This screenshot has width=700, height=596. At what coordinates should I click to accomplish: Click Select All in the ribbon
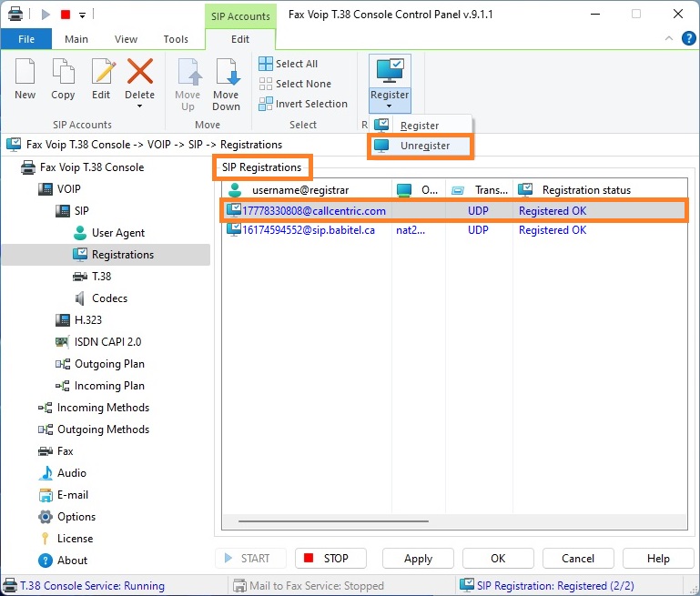[x=289, y=64]
